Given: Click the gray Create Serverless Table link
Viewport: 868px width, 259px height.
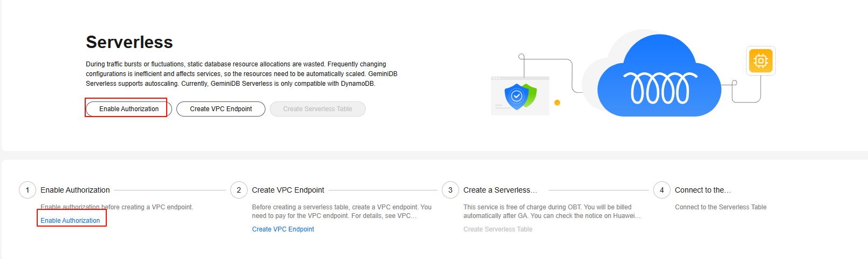Looking at the screenshot, I should pyautogui.click(x=497, y=229).
